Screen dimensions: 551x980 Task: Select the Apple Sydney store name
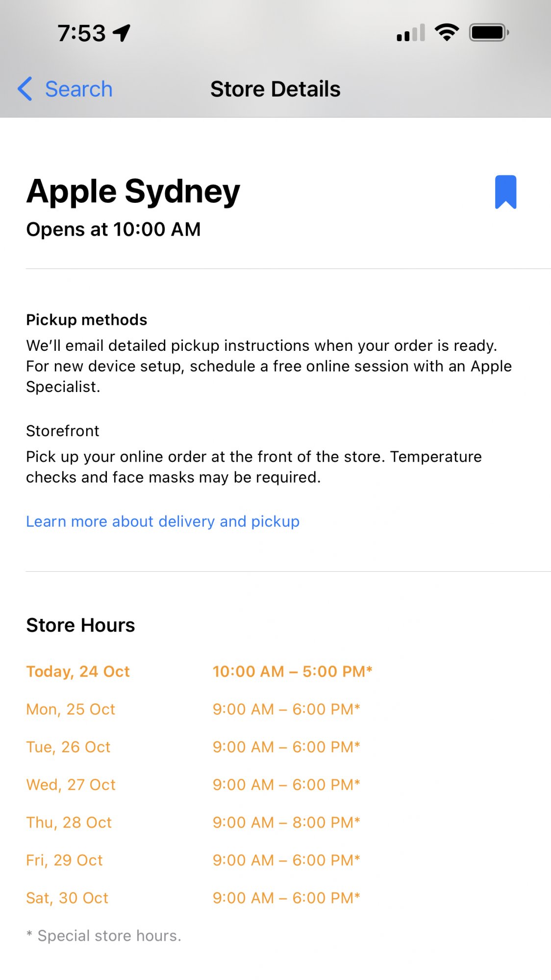click(x=133, y=191)
